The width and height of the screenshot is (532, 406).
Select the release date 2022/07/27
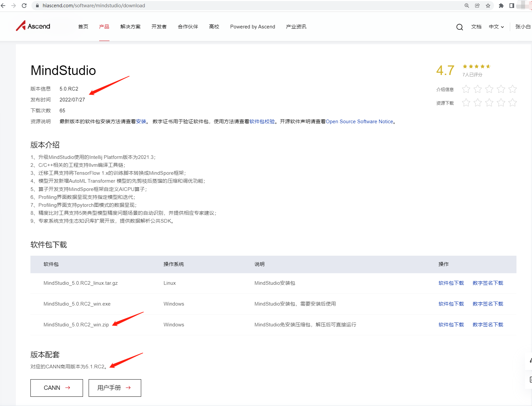[72, 100]
